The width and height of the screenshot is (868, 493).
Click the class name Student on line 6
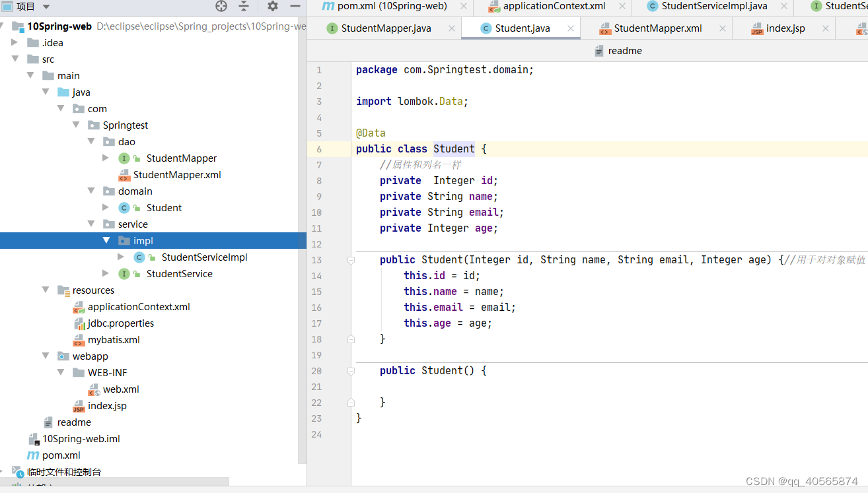(454, 149)
